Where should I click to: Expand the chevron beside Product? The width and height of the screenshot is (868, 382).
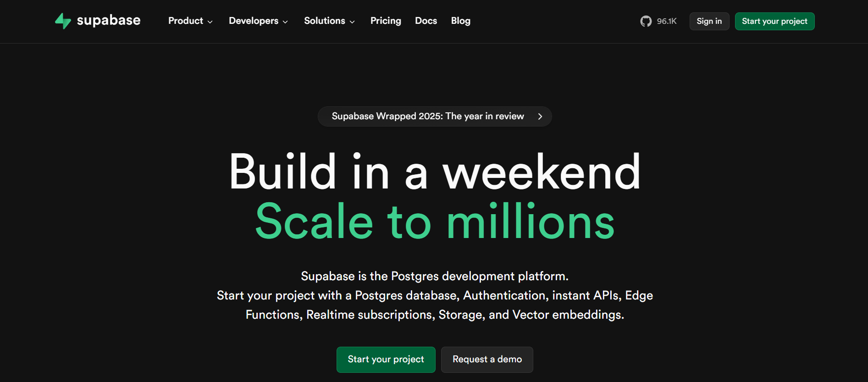click(210, 21)
